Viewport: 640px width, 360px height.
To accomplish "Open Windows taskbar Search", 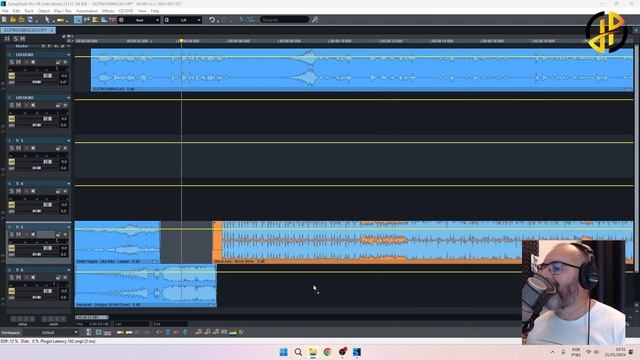I will 298,352.
